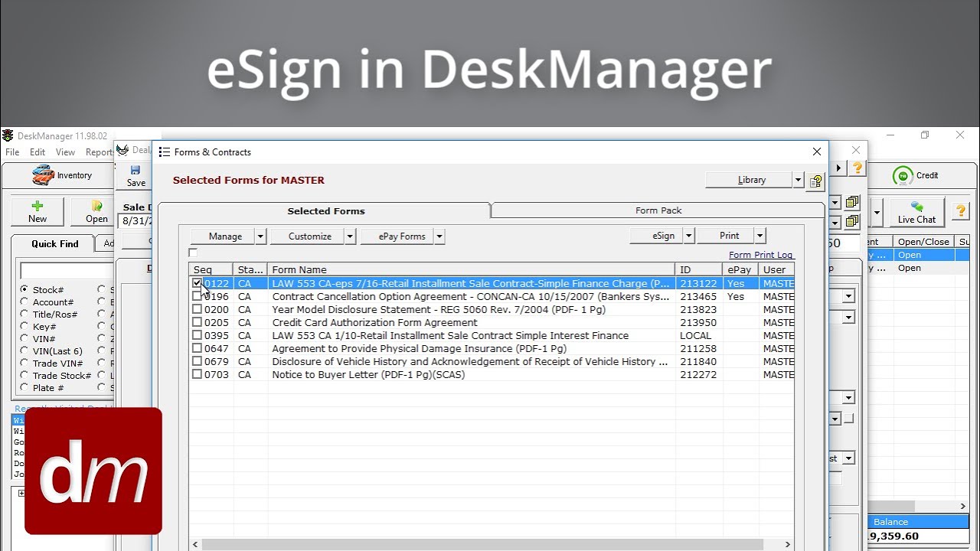This screenshot has width=980, height=551.
Task: Expand the Print dropdown arrow
Action: (759, 236)
